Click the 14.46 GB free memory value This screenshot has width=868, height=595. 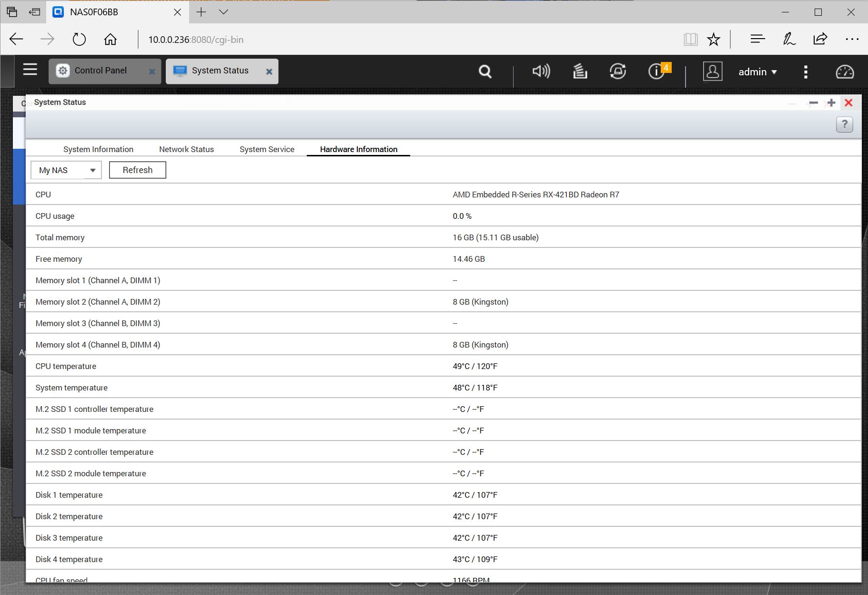[x=469, y=259]
